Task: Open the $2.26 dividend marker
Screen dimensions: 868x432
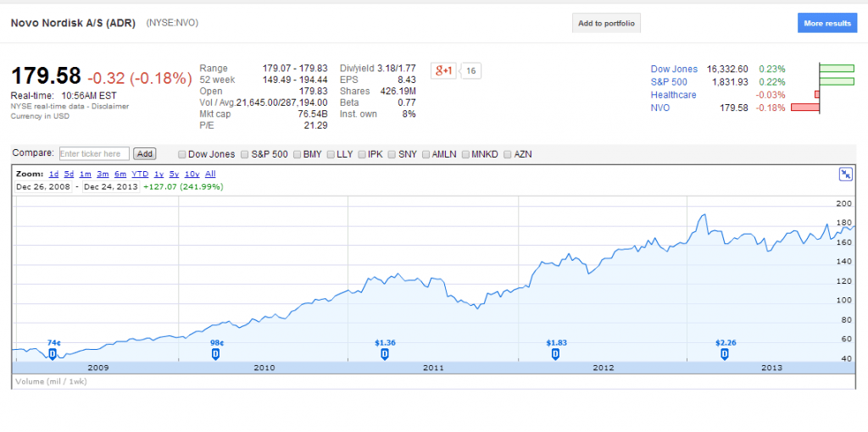Action: coord(725,353)
